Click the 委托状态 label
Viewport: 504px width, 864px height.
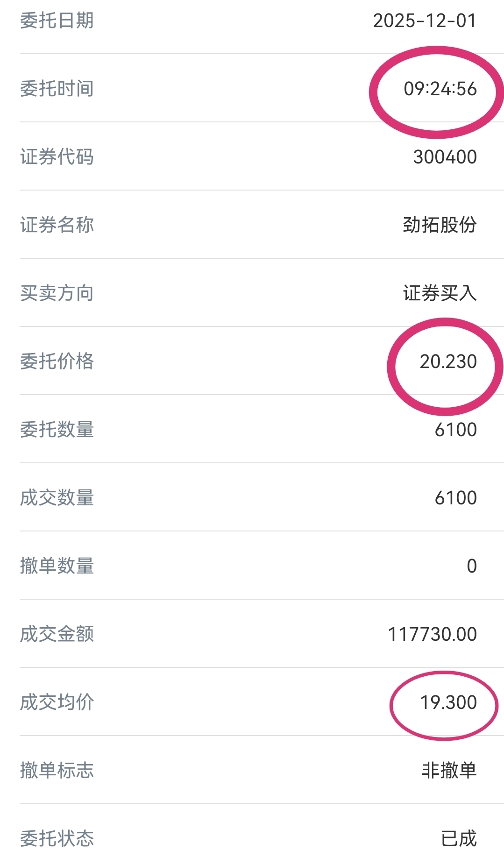(57, 839)
